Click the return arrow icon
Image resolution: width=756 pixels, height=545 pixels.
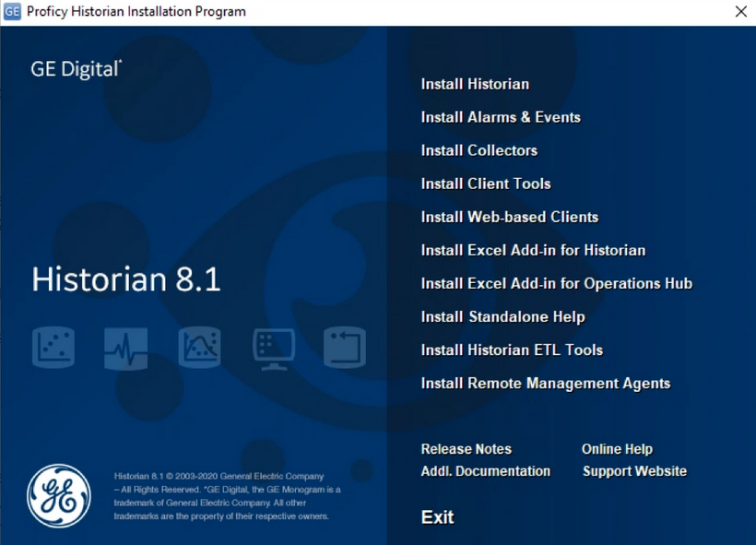pyautogui.click(x=345, y=349)
